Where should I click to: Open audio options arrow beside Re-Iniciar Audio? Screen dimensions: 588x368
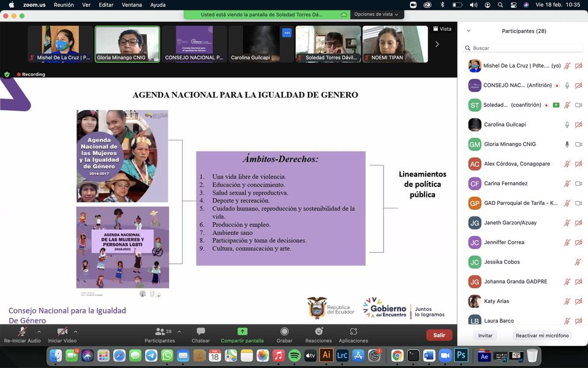[39, 331]
